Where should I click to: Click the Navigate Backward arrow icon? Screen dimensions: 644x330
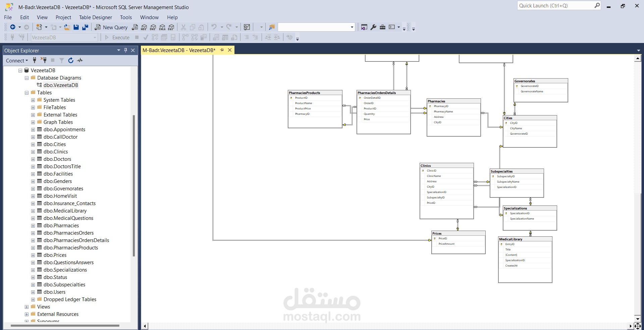(13, 27)
